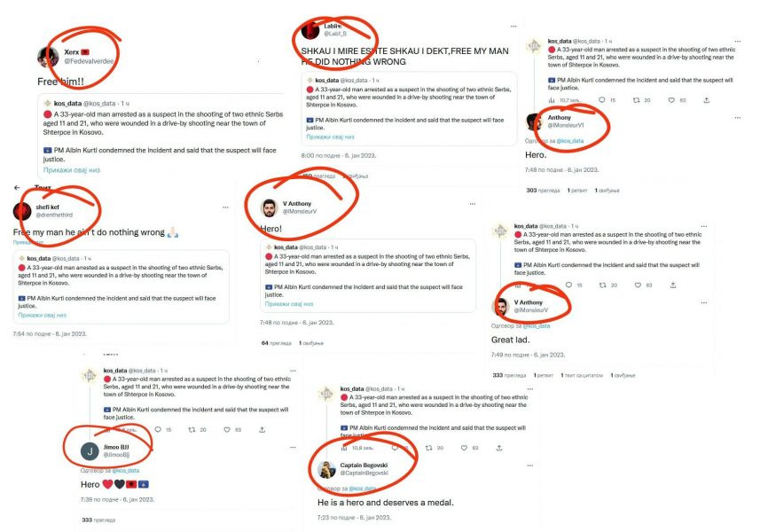View '1 твит са цитатом' under the 'Great lad.' reply
This screenshot has height=532, width=760.
coord(582,375)
